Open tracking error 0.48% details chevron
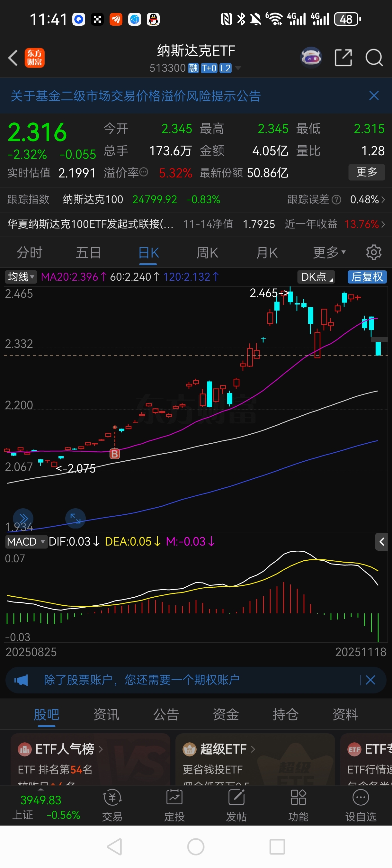 [x=383, y=199]
